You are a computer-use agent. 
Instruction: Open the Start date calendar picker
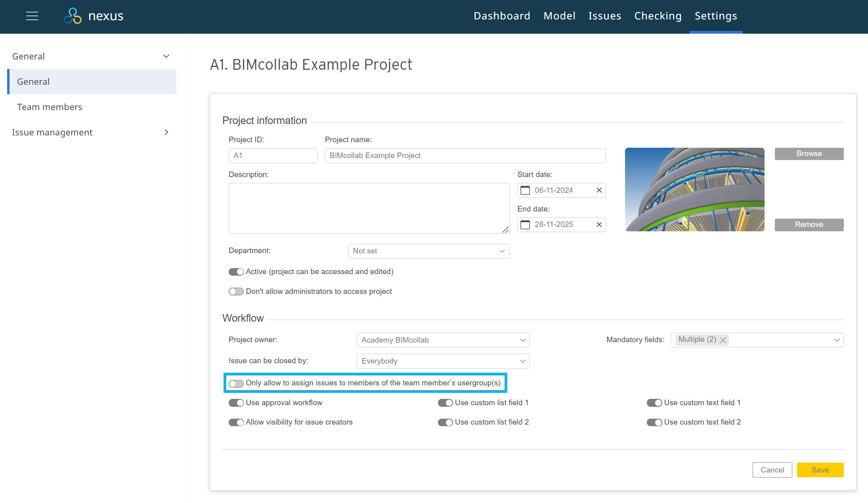525,191
